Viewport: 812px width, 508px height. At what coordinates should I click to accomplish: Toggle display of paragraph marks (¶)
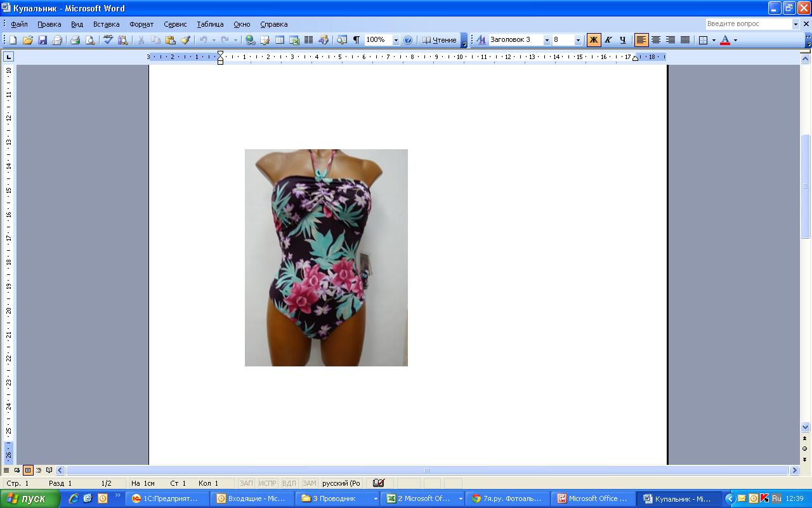(357, 40)
